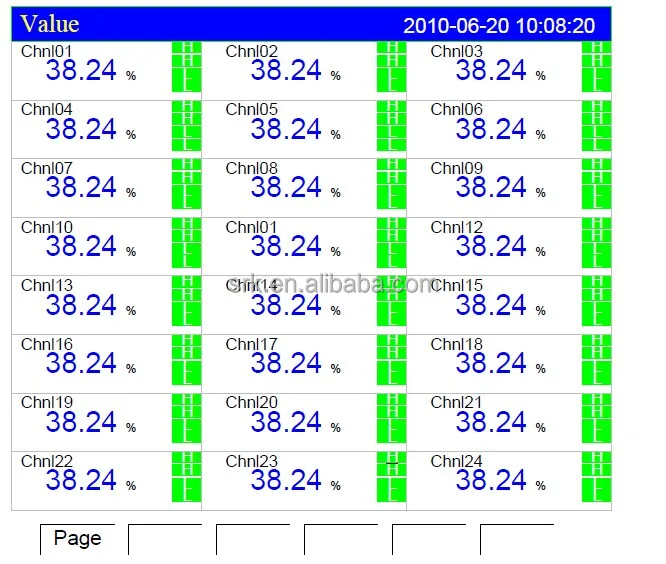Select the 38.24 value of Chnl08
The image size is (666, 564).
tap(286, 187)
